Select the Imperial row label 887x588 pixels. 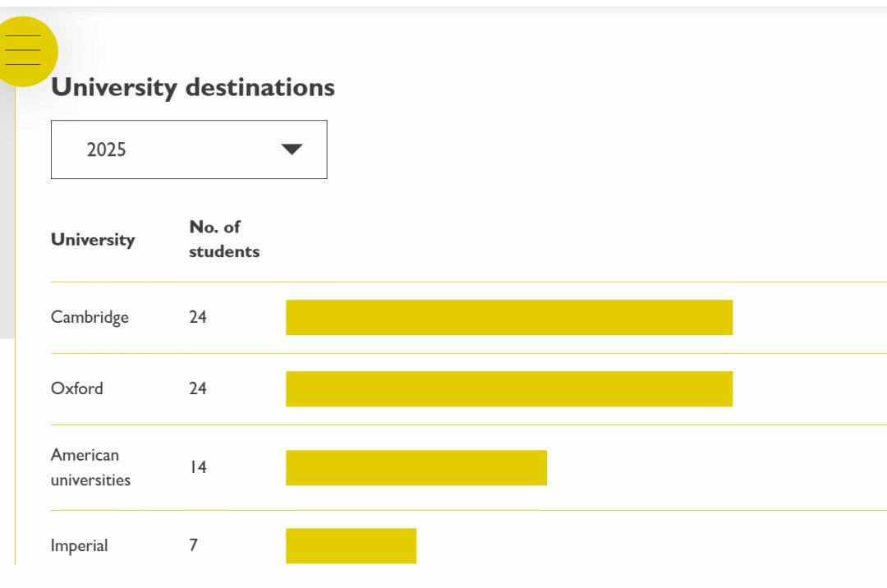79,545
